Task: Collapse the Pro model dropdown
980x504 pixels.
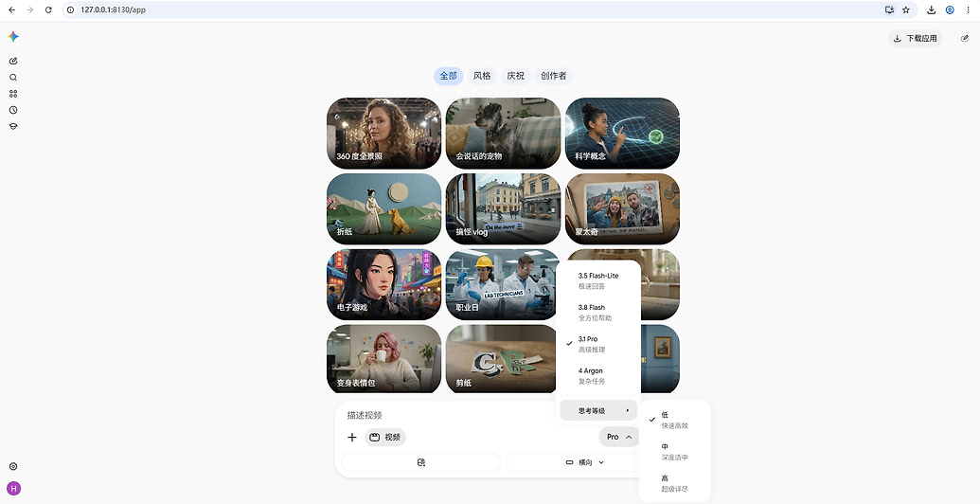Action: (x=618, y=437)
